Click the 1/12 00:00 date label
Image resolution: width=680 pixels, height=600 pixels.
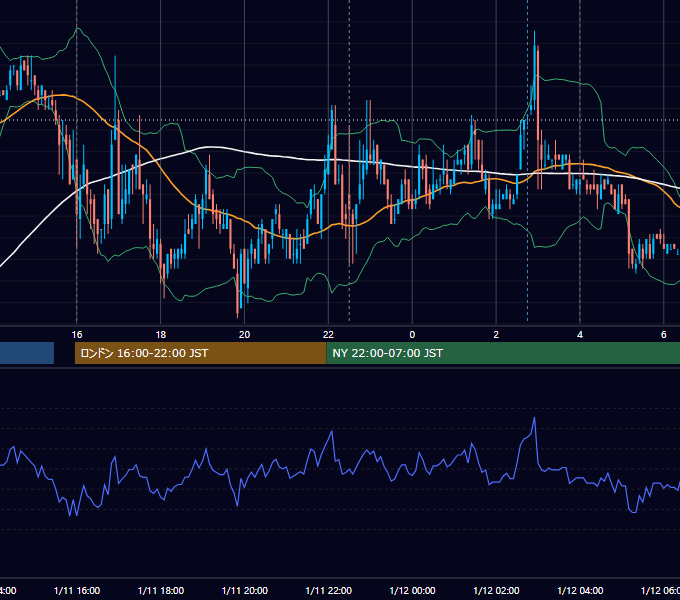[x=412, y=590]
